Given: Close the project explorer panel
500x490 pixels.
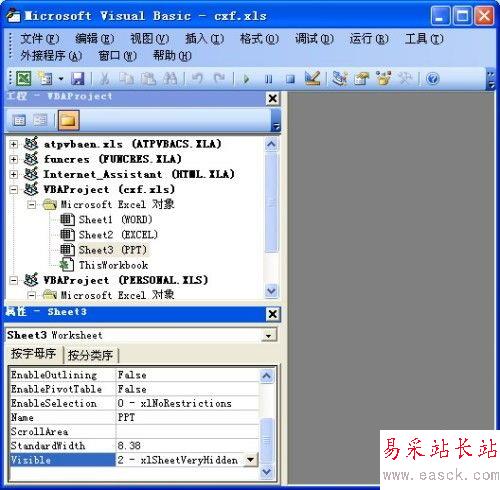Looking at the screenshot, I should click(x=273, y=99).
